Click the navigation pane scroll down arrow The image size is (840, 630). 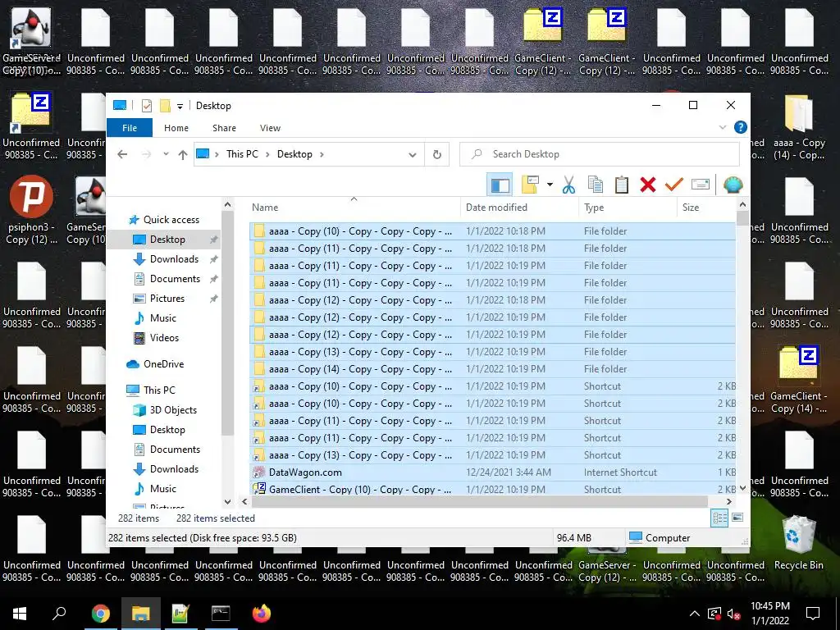click(228, 502)
